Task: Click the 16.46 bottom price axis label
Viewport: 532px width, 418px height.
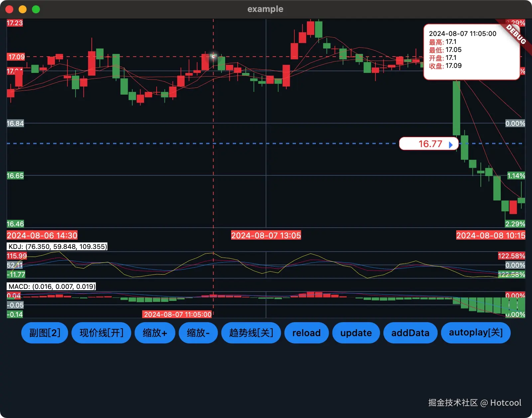Action: [15, 224]
